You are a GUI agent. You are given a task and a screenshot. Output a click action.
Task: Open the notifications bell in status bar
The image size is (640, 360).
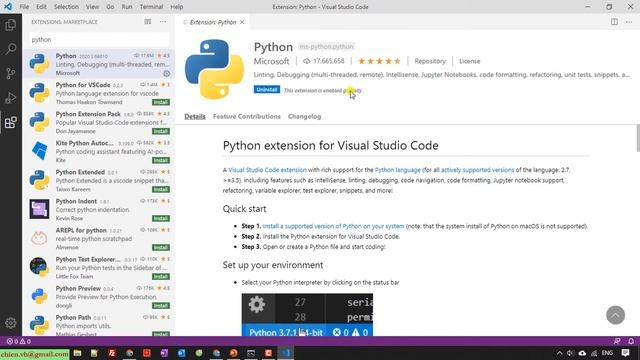631,341
